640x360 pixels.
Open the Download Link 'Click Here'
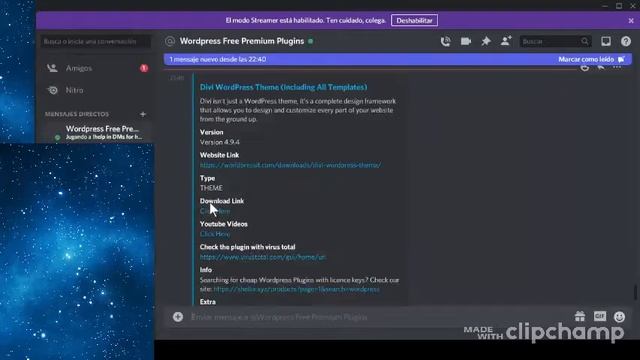pyautogui.click(x=215, y=211)
